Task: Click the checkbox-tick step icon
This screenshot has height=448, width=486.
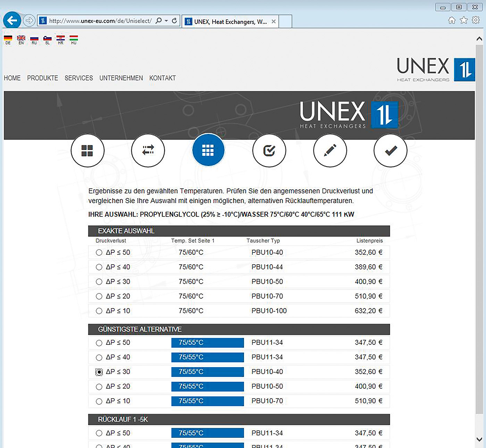Action: (269, 151)
